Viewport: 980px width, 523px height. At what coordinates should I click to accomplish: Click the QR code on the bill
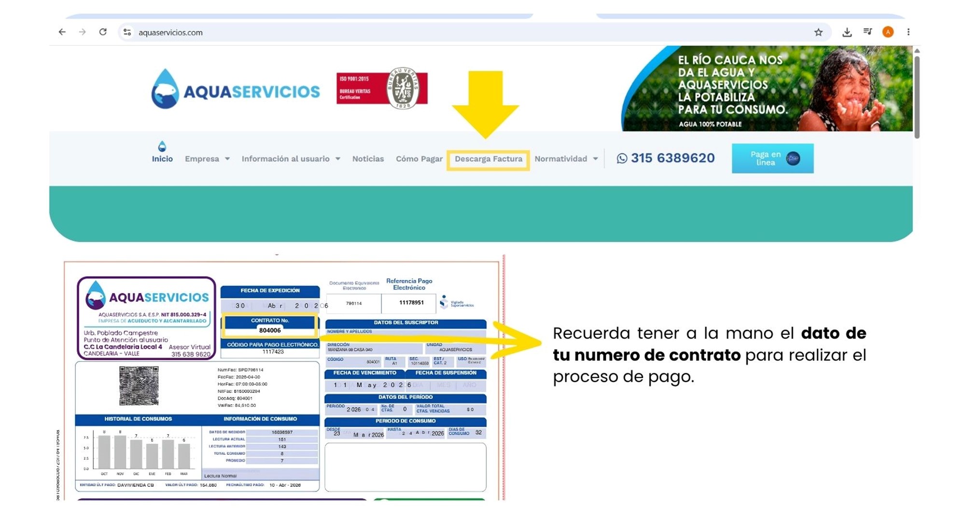[139, 386]
